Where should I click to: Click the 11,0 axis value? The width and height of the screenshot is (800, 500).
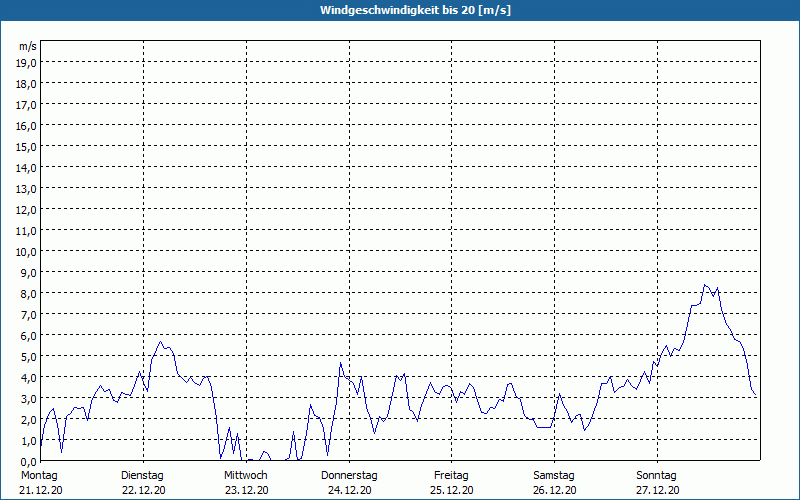pyautogui.click(x=26, y=231)
